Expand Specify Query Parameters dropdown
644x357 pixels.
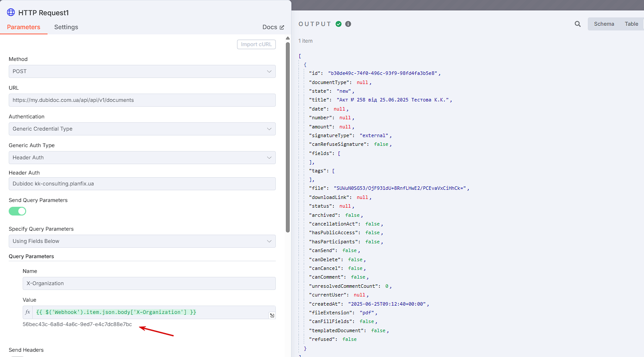[142, 241]
